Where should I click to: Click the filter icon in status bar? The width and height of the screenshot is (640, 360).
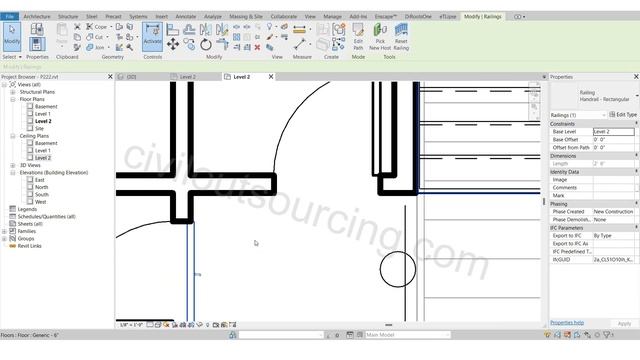pyautogui.click(x=608, y=335)
